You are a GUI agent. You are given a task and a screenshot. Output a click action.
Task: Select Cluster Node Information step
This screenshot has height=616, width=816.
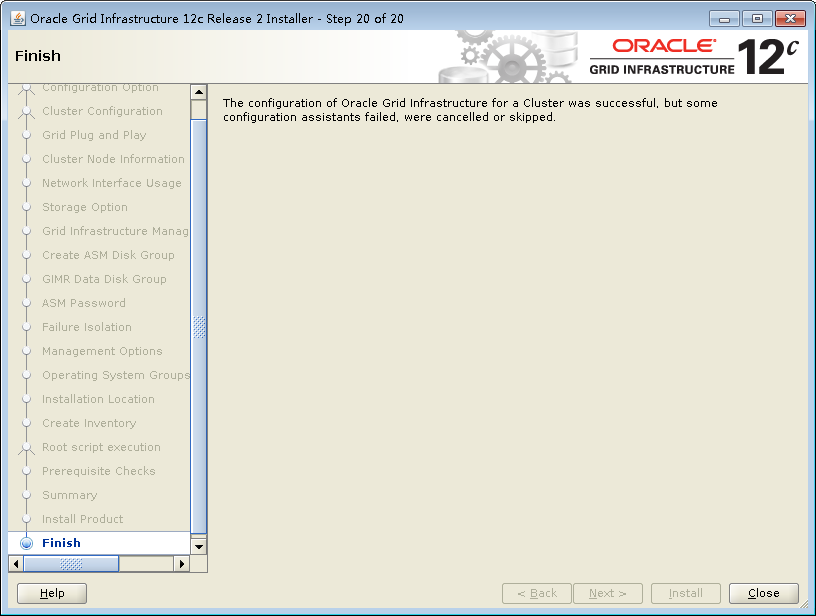click(x=113, y=159)
